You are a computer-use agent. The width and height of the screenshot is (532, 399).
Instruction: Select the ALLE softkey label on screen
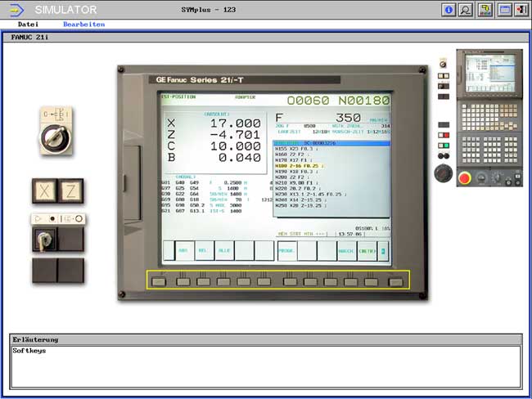[x=224, y=251]
